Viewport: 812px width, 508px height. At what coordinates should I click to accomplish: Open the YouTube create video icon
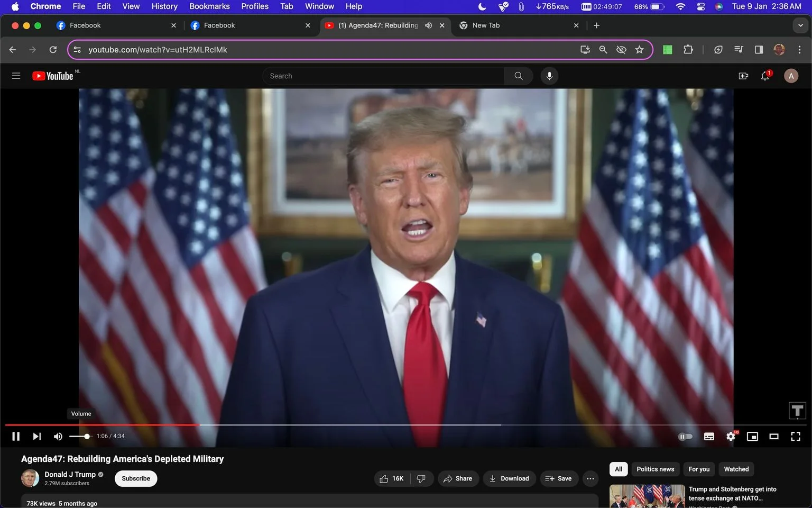(x=743, y=76)
